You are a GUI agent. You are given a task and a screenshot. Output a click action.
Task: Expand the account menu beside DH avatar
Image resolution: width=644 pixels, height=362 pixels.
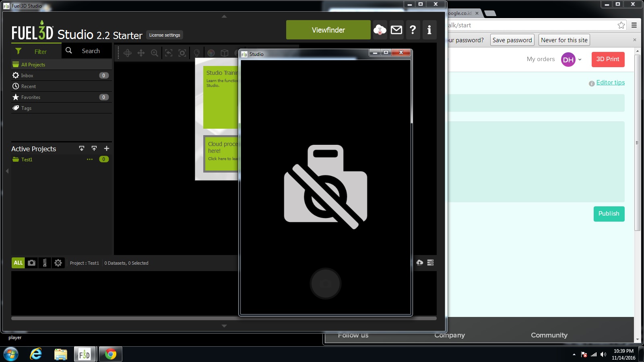point(580,60)
